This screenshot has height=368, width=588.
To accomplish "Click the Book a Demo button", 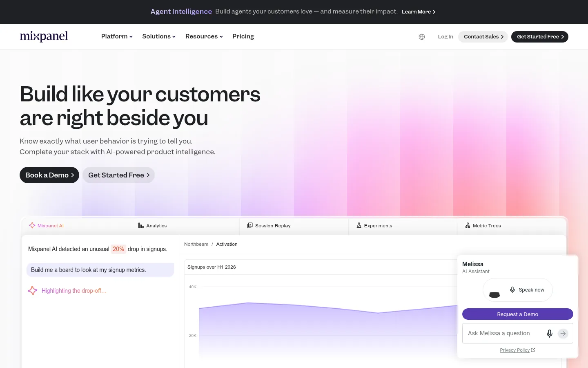I will 49,175.
